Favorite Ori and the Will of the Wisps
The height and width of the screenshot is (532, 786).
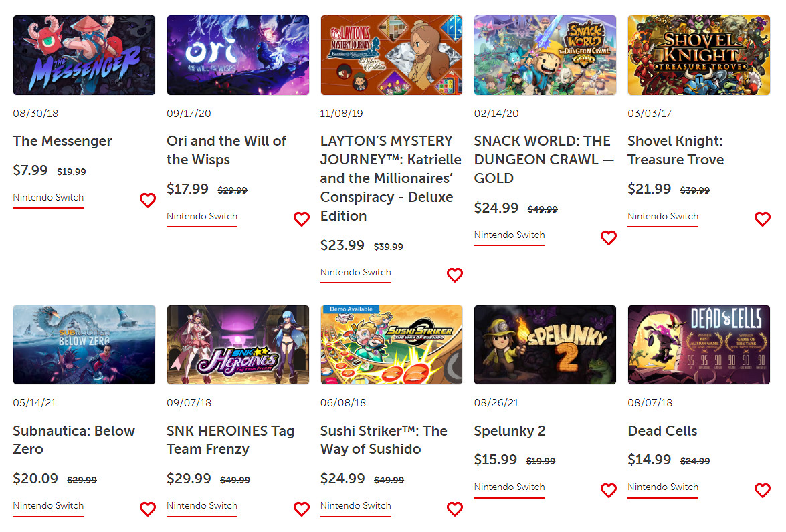pyautogui.click(x=302, y=219)
